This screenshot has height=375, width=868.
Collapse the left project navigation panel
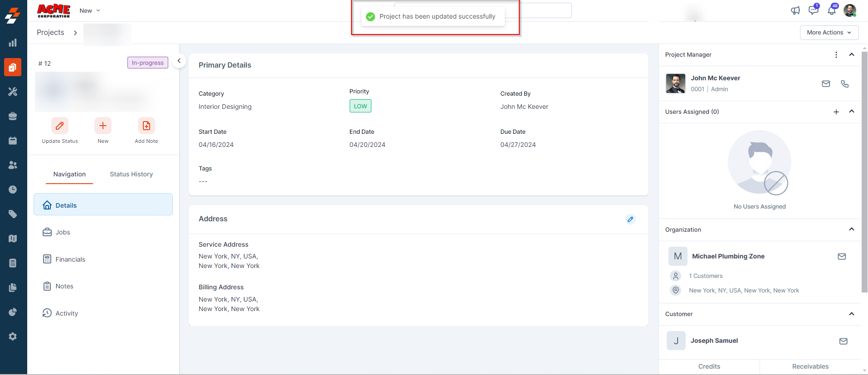(x=179, y=61)
